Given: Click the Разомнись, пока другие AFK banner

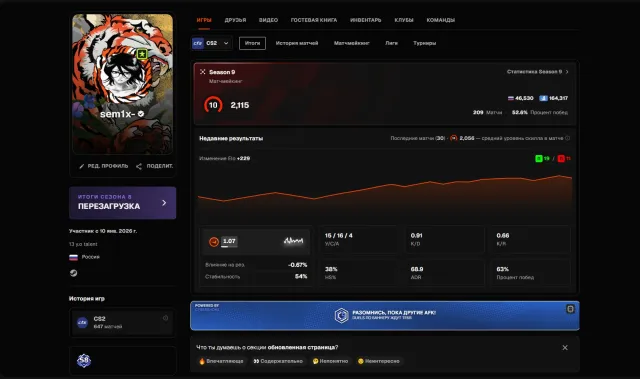Looking at the screenshot, I should pyautogui.click(x=384, y=315).
